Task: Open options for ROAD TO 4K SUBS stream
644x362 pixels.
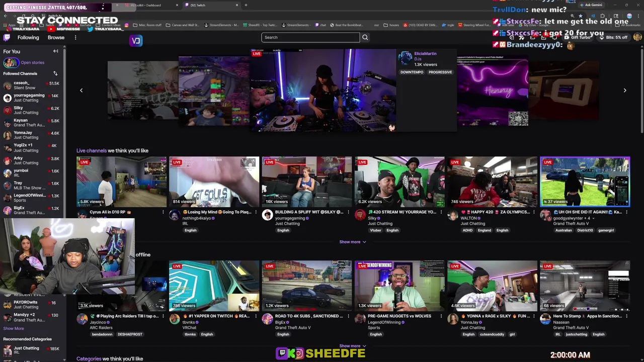Action: tap(348, 316)
